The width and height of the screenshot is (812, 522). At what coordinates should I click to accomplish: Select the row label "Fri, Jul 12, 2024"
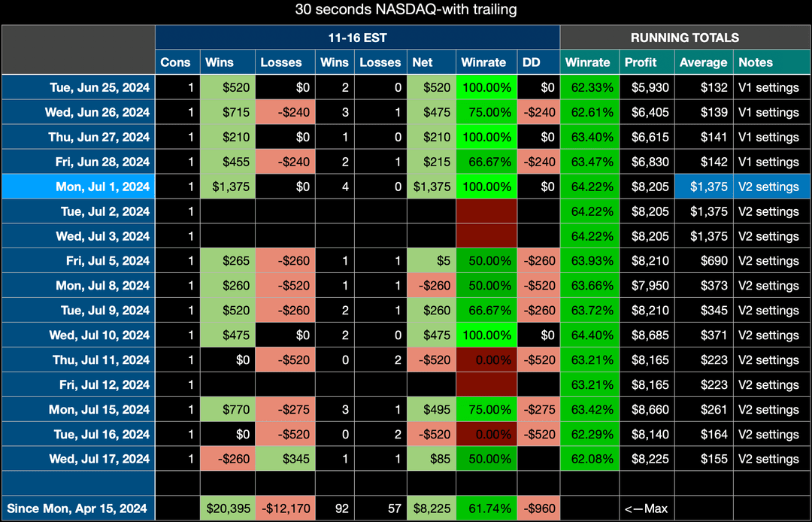pos(78,385)
